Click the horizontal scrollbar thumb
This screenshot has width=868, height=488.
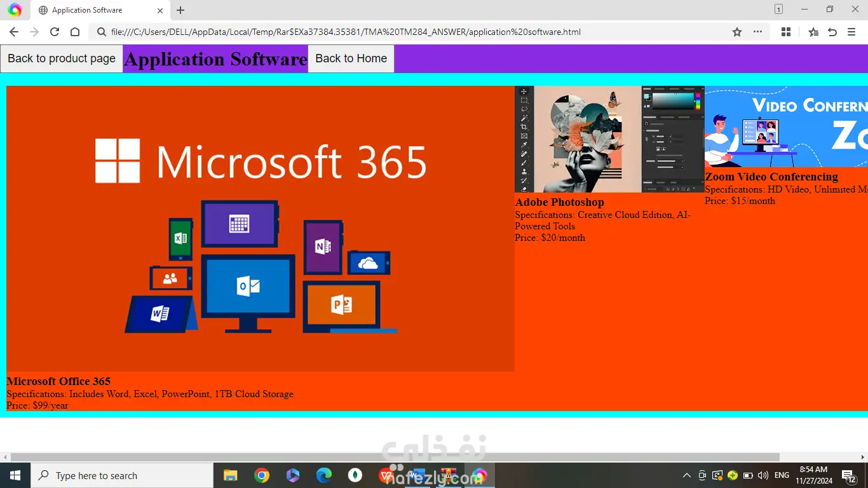tap(395, 457)
